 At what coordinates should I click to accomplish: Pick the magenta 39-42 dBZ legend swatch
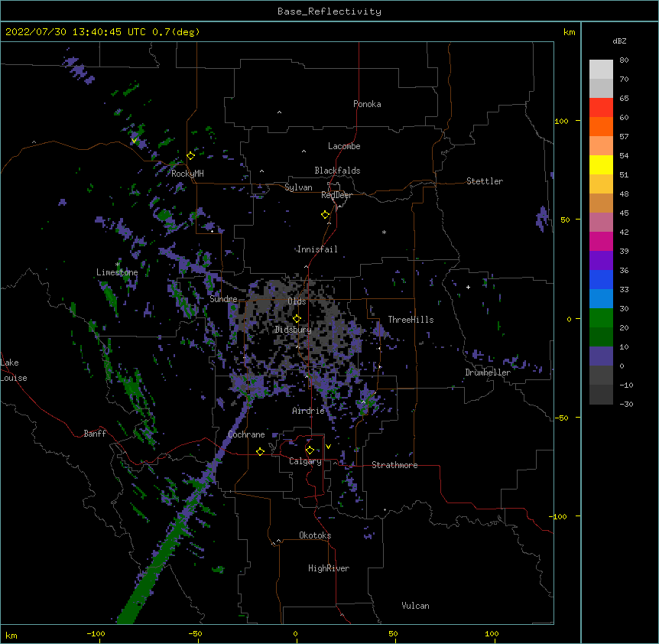coord(601,241)
